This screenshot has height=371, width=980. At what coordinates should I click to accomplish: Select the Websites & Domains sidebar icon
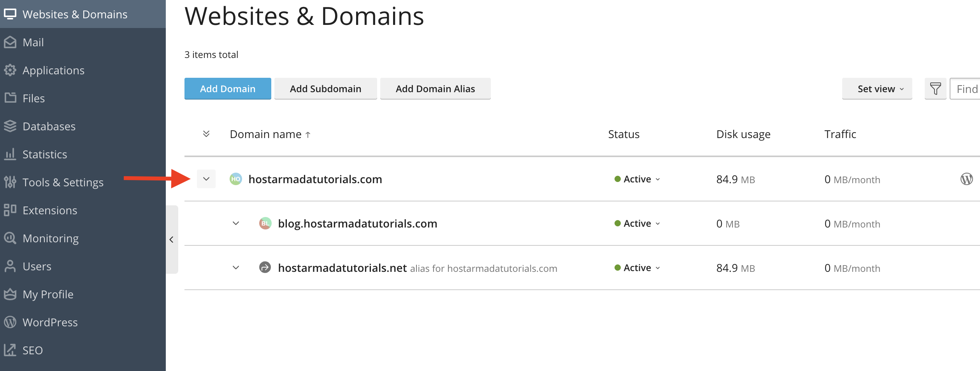point(10,14)
